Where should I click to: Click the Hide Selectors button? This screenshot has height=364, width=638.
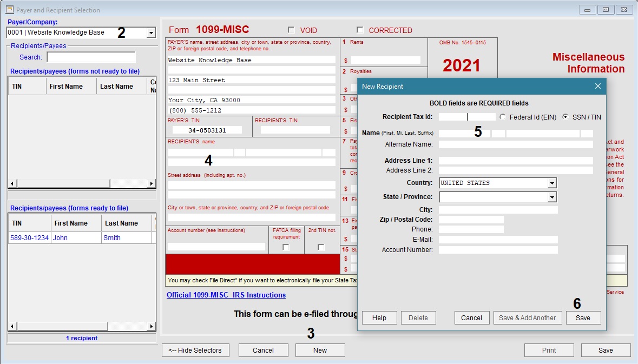point(195,350)
